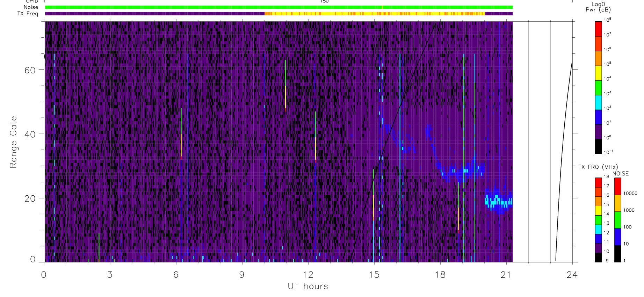Image resolution: width=644 pixels, height=297 pixels.
Task: Click x-axis tick label 12
Action: (x=308, y=275)
